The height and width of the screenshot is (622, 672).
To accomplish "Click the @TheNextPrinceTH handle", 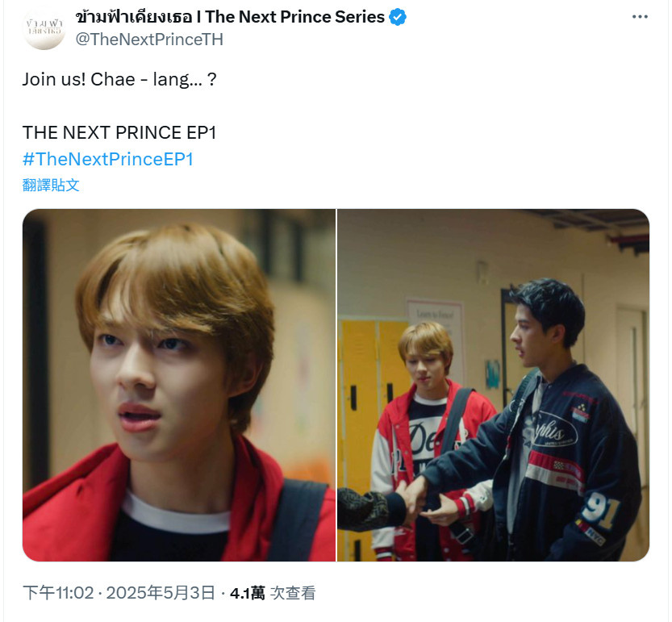I will (149, 40).
